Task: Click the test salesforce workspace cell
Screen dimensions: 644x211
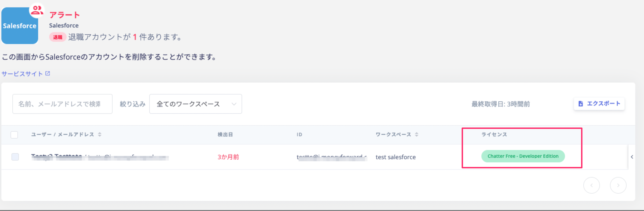Action: 395,157
